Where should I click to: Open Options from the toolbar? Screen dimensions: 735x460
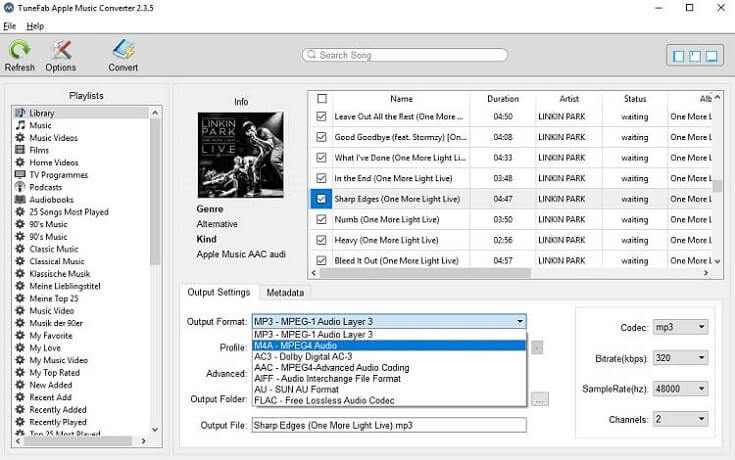click(61, 50)
